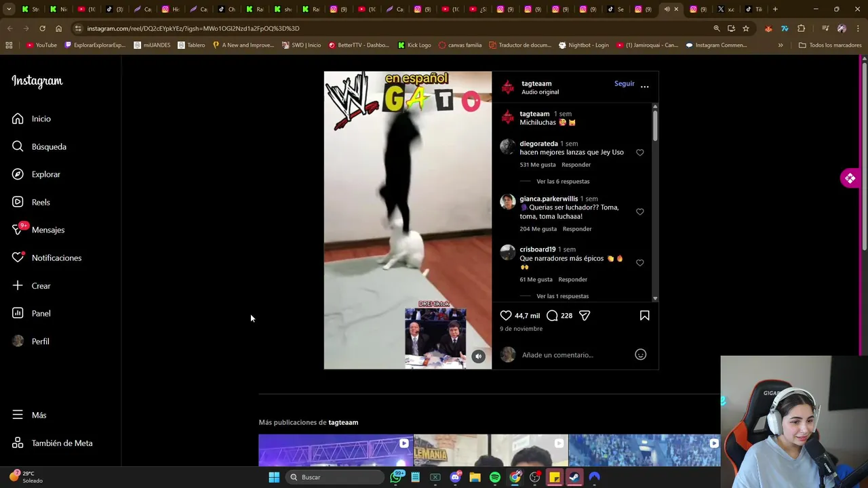868x488 pixels.
Task: Expand Ver las 1 respuestas
Action: pos(562,296)
